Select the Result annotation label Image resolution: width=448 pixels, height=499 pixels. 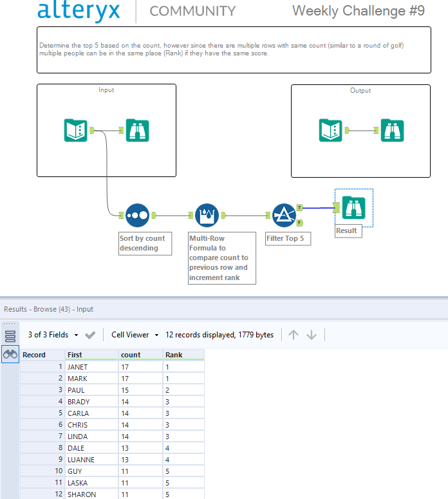[x=348, y=231]
